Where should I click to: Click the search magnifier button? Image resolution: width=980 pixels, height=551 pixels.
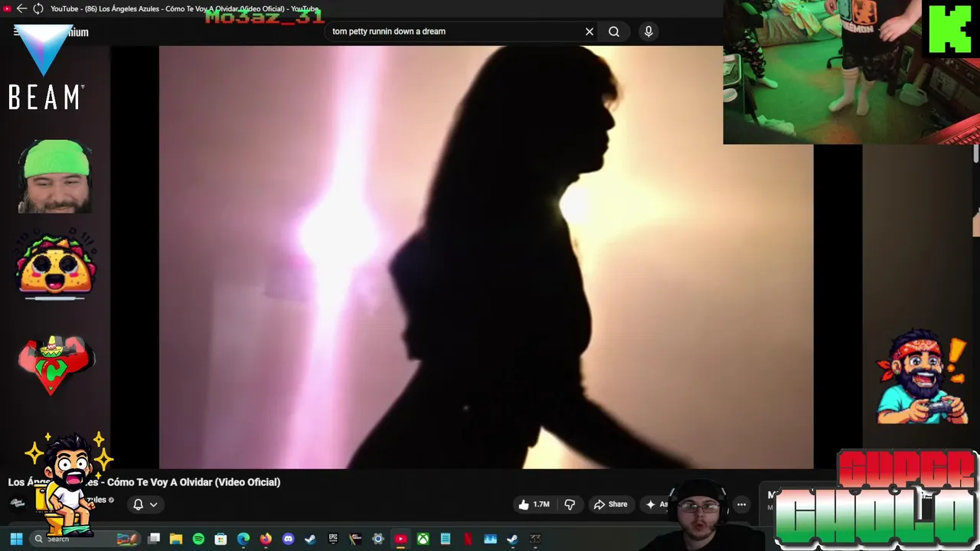(x=614, y=31)
